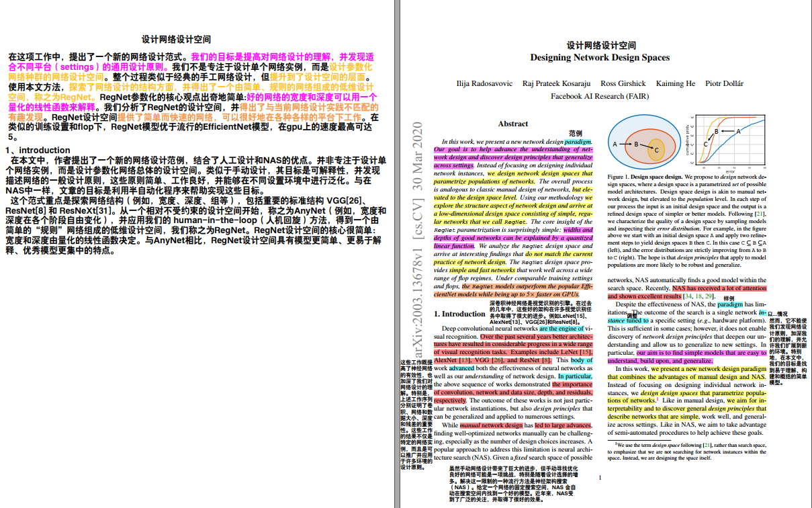Click magenta 'understand, build upon, and generalize.'
Screen dimensions: 812x508
point(660,360)
